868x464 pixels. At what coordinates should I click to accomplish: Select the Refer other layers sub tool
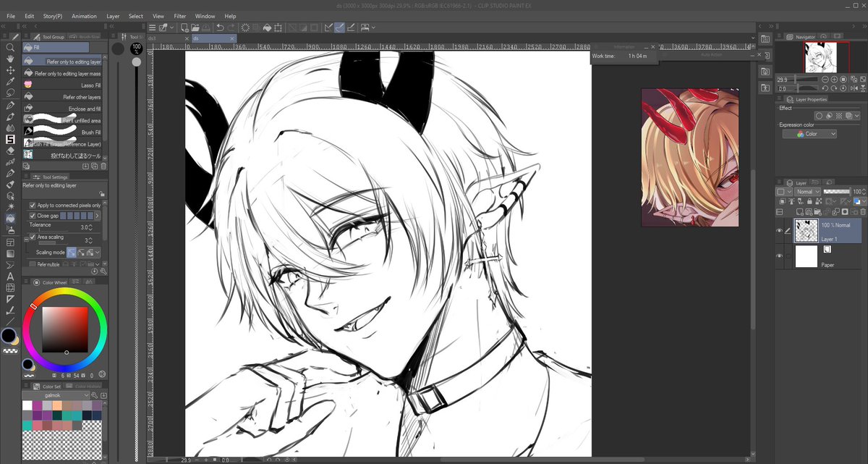(x=62, y=96)
